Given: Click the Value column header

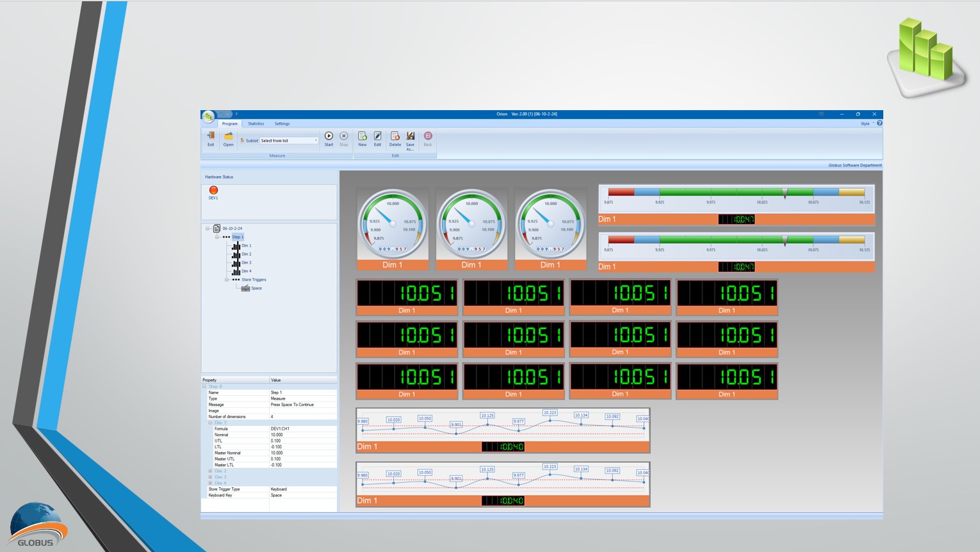Looking at the screenshot, I should click(x=303, y=380).
